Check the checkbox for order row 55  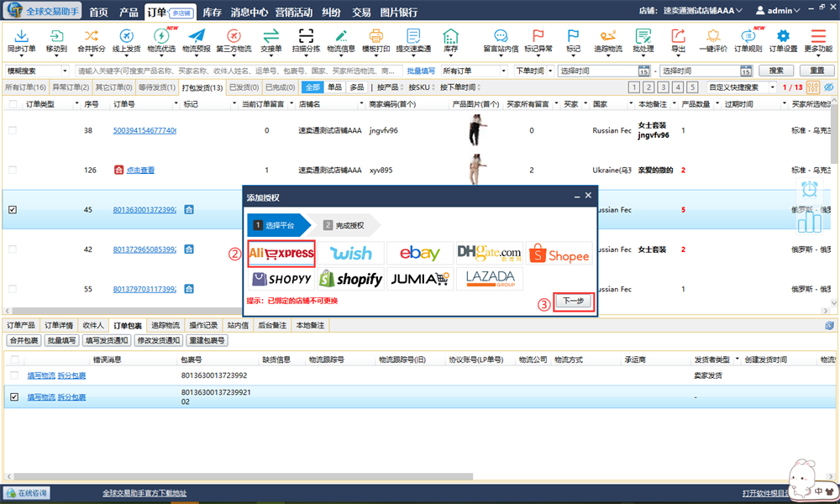pyautogui.click(x=13, y=289)
